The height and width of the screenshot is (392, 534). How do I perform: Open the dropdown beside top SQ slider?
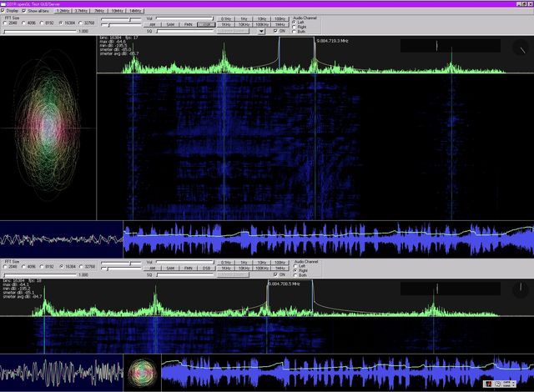(262, 32)
